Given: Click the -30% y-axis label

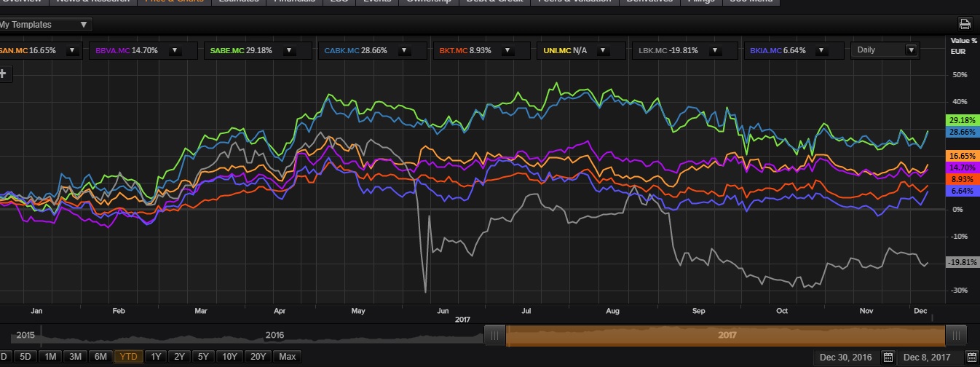Looking at the screenshot, I should tap(958, 291).
